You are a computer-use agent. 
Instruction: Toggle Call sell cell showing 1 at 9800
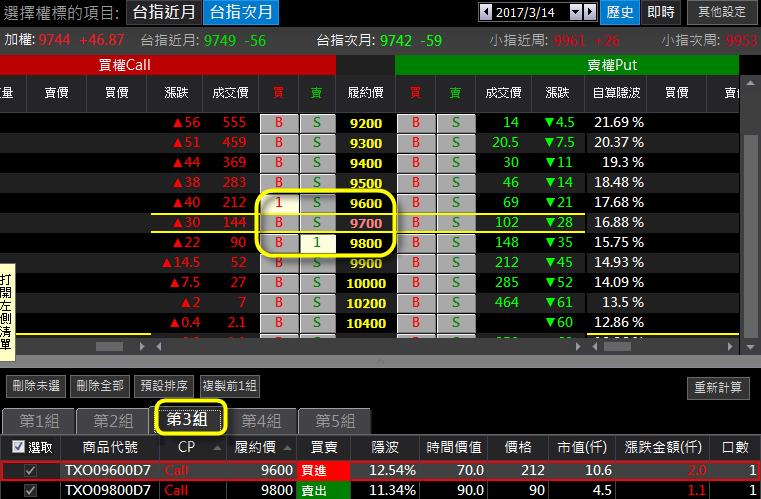point(317,243)
